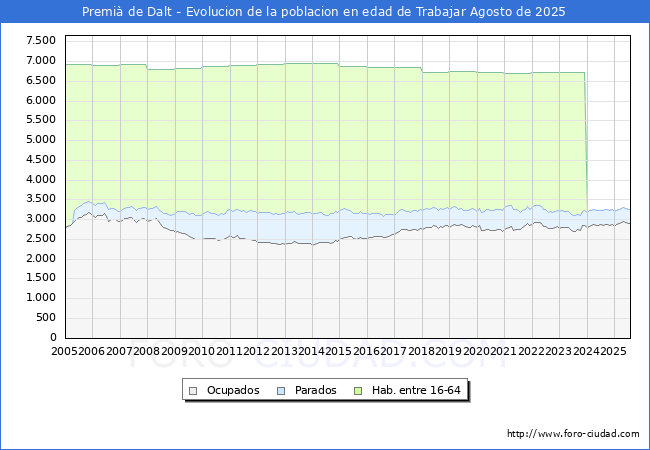Click the 2007 x-axis year label

119,351
